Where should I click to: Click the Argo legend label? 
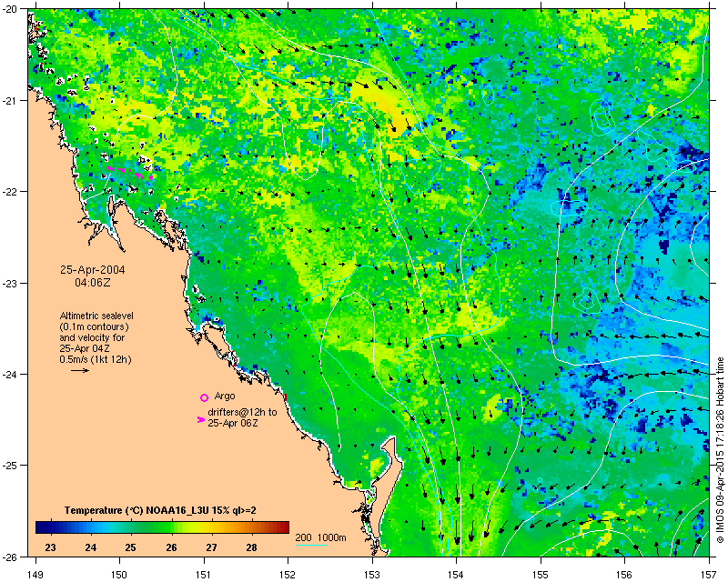pos(225,396)
